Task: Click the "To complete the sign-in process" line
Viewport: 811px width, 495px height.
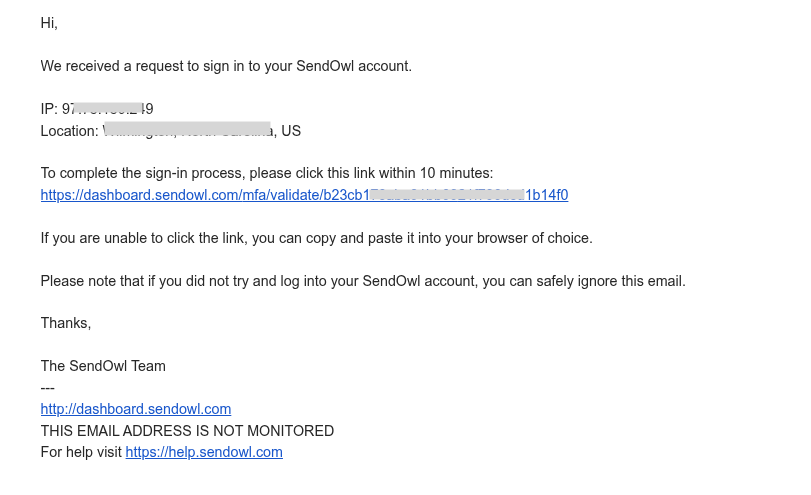Action: click(x=267, y=173)
